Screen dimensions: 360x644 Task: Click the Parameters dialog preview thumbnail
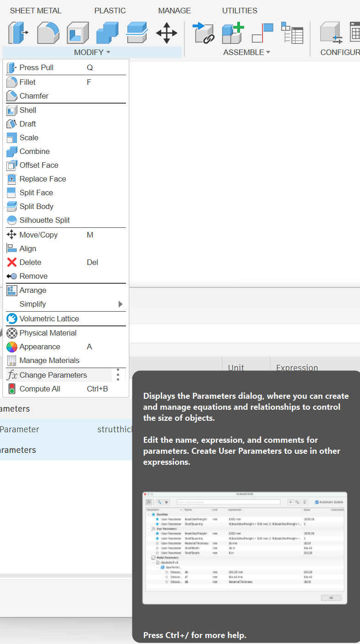pyautogui.click(x=245, y=548)
